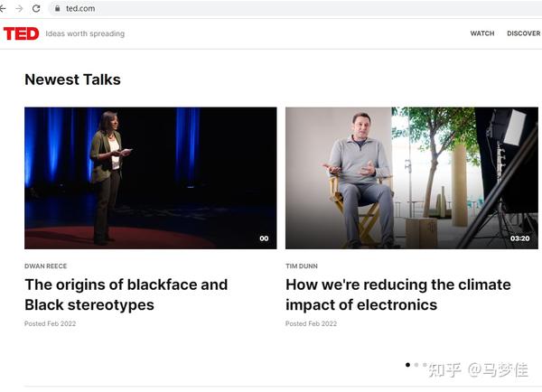Click the browser back arrow
The image size is (542, 392).
pos(3,8)
